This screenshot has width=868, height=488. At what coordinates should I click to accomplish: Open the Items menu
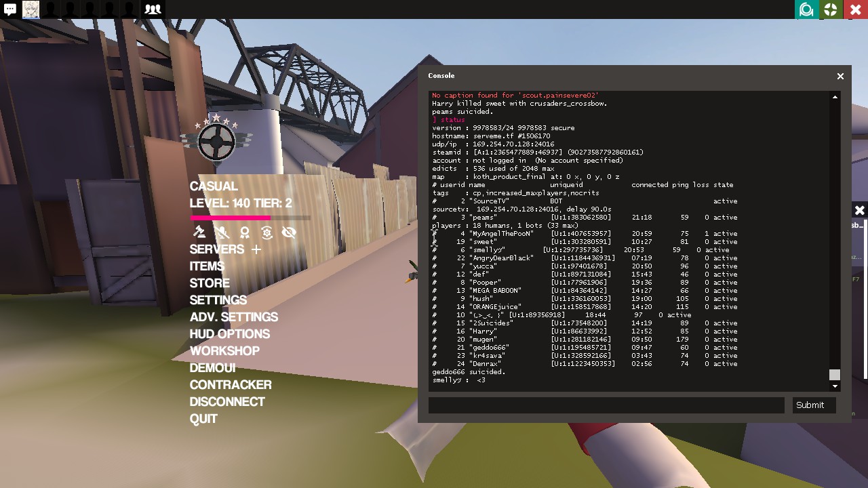point(207,266)
